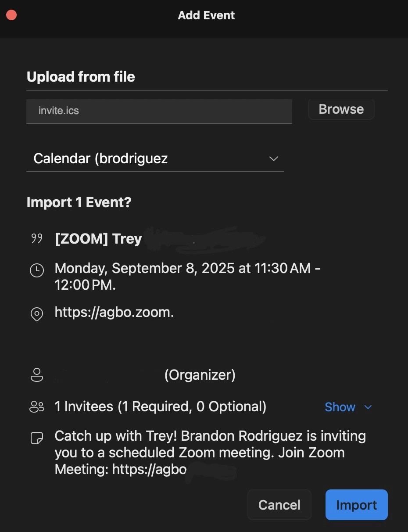Click the Import button
Image resolution: width=408 pixels, height=532 pixels.
[x=356, y=505]
